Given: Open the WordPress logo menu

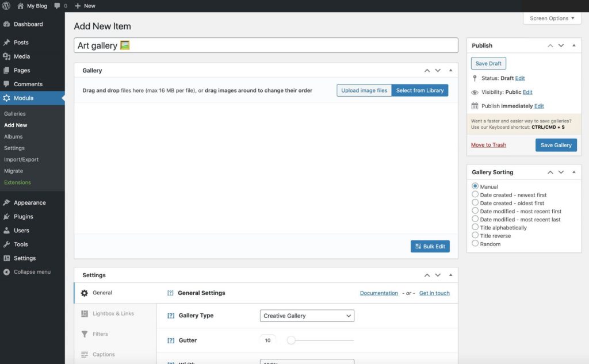Looking at the screenshot, I should pyautogui.click(x=6, y=6).
